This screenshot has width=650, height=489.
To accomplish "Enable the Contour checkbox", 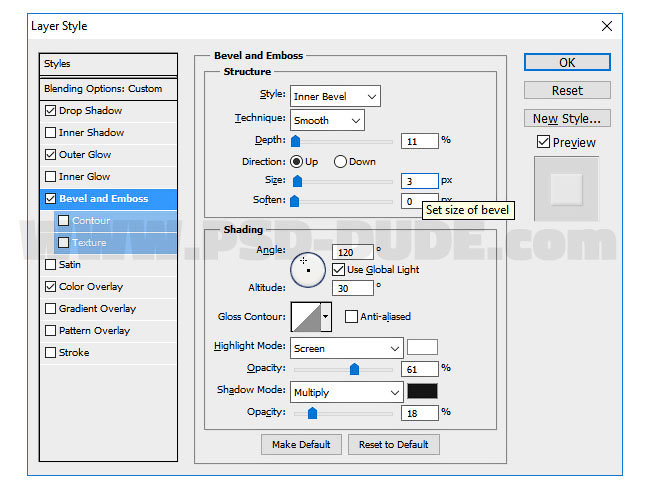I will coord(63,220).
